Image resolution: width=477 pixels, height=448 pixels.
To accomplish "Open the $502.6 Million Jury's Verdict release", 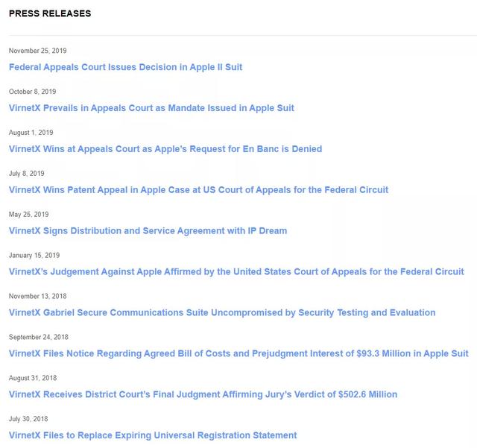I will pos(203,394).
